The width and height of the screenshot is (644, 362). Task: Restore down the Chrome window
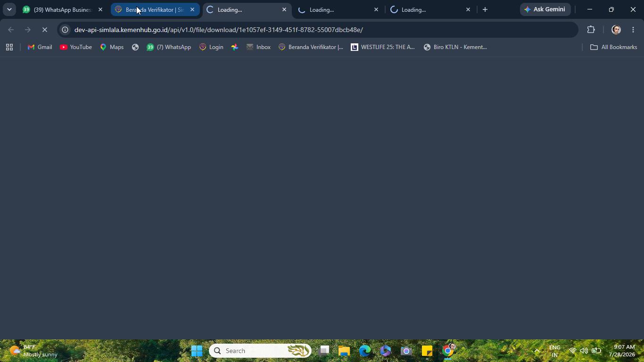point(611,9)
